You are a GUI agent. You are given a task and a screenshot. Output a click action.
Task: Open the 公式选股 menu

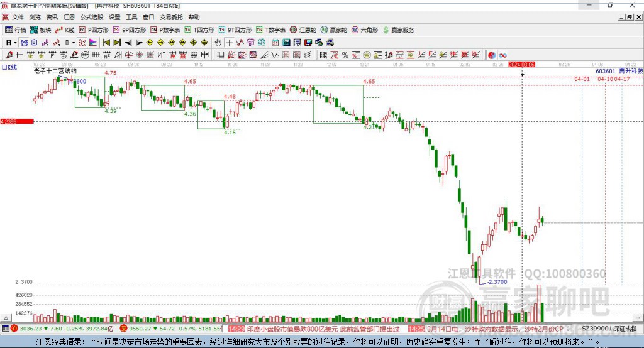[92, 17]
